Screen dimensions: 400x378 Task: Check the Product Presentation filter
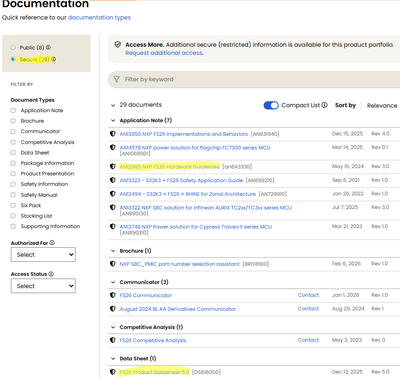(x=13, y=173)
